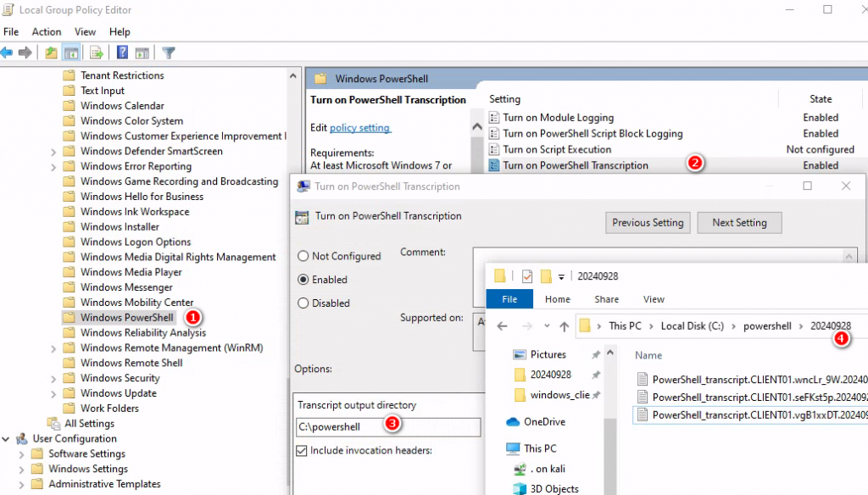
Task: Toggle Show/Hide Console Tree toolbar icon
Action: click(71, 53)
